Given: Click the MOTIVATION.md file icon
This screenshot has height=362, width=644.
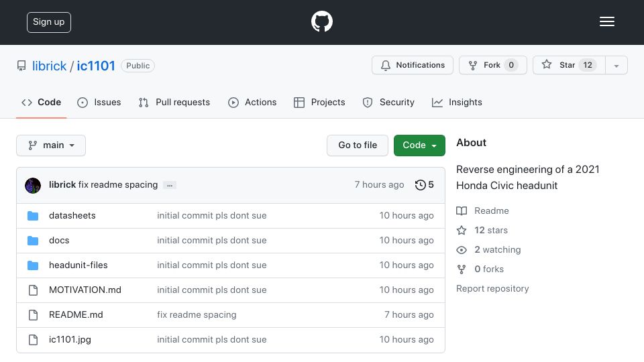Looking at the screenshot, I should point(33,290).
